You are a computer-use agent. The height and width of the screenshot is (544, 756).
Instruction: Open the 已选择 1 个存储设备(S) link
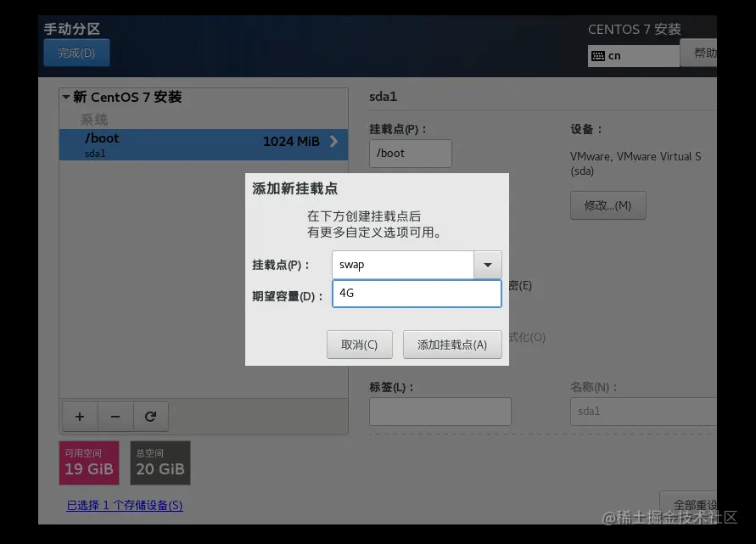[x=125, y=505]
